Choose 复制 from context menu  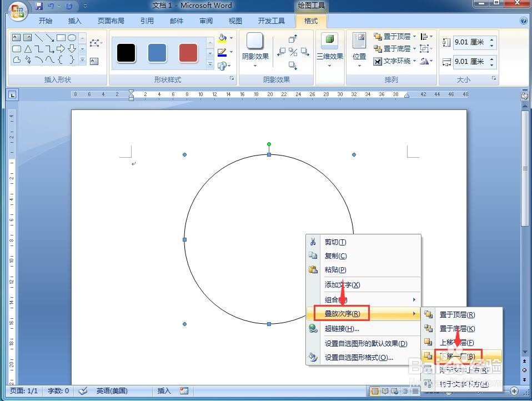pyautogui.click(x=363, y=256)
